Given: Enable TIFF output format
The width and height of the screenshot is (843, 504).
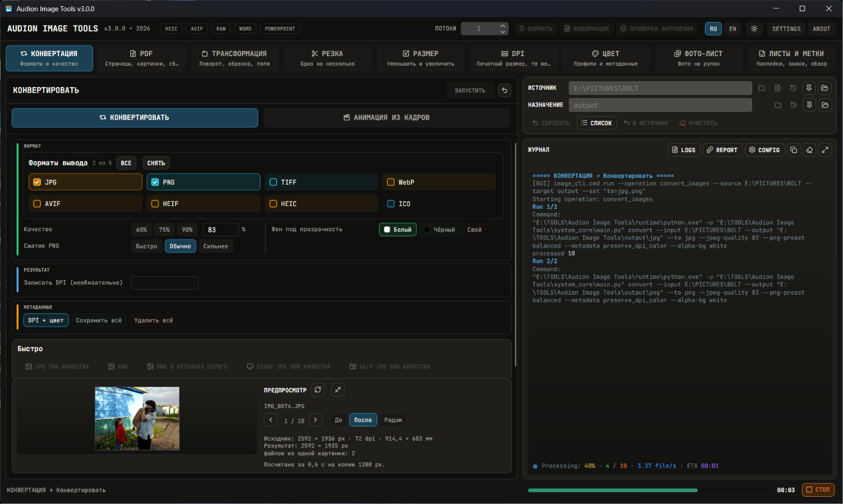Looking at the screenshot, I should [321, 182].
